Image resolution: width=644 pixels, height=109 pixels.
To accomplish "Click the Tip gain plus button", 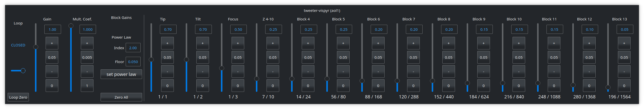I will point(167,43).
